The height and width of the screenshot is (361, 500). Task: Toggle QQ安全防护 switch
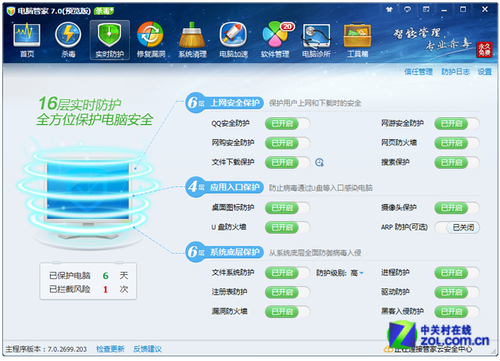click(x=287, y=124)
